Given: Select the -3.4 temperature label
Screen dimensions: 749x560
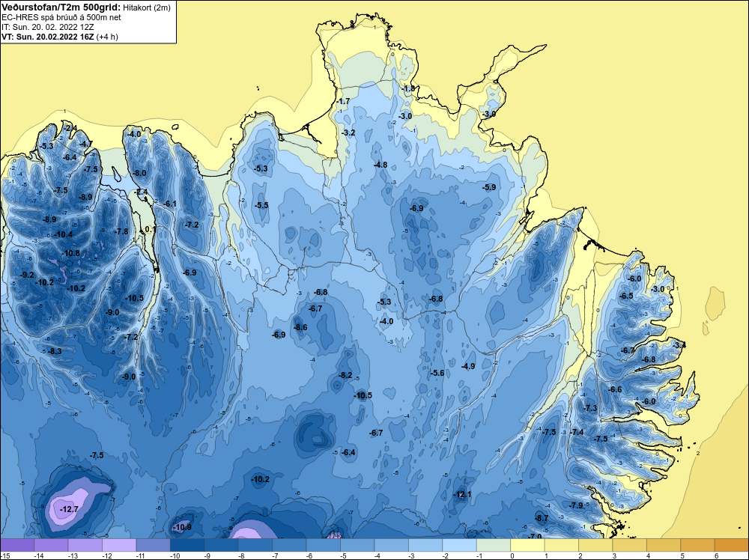Looking at the screenshot, I should (679, 344).
